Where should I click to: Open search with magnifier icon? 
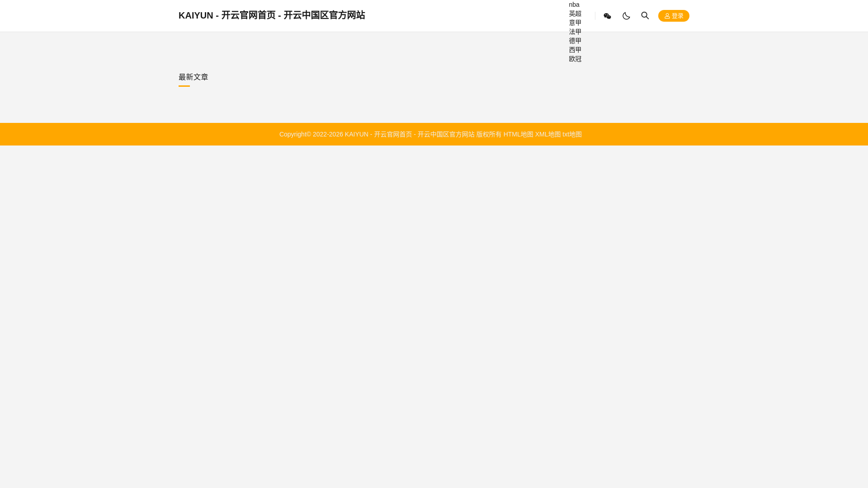645,16
